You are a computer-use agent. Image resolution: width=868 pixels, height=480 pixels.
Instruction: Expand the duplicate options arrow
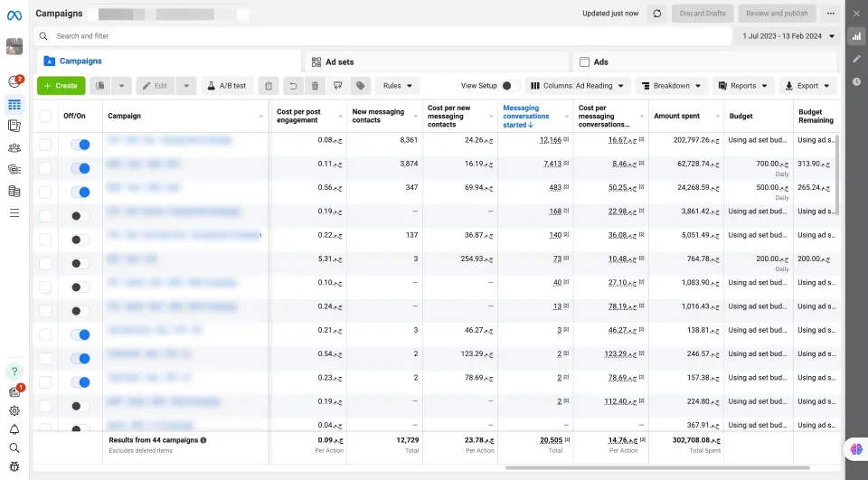pyautogui.click(x=122, y=86)
